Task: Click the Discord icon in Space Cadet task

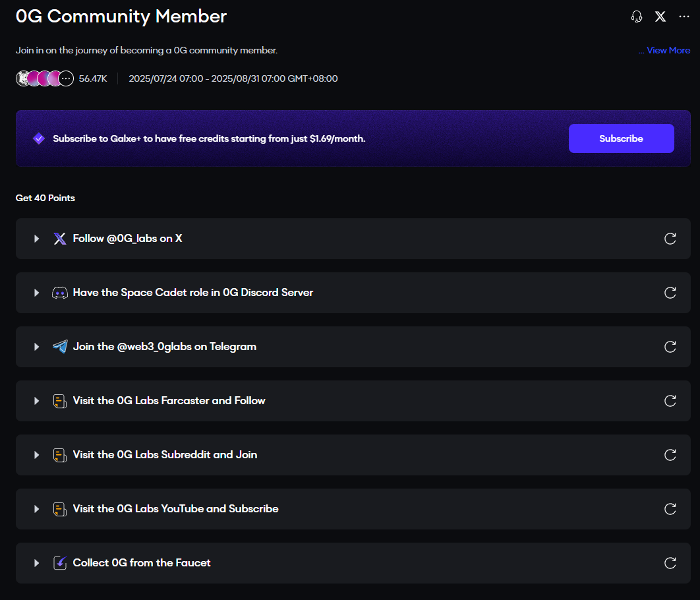Action: click(60, 293)
